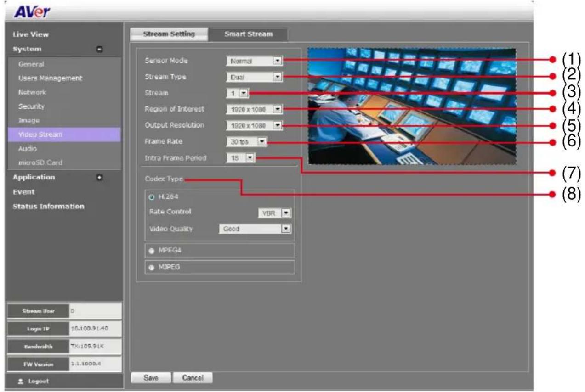585x392 pixels.
Task: Select MJPEG codec radio button
Action: tap(151, 268)
